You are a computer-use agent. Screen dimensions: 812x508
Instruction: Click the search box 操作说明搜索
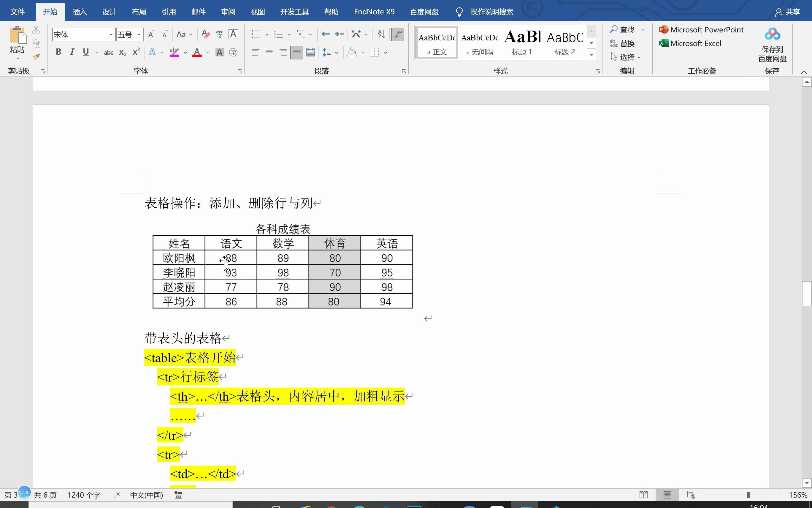pyautogui.click(x=491, y=12)
